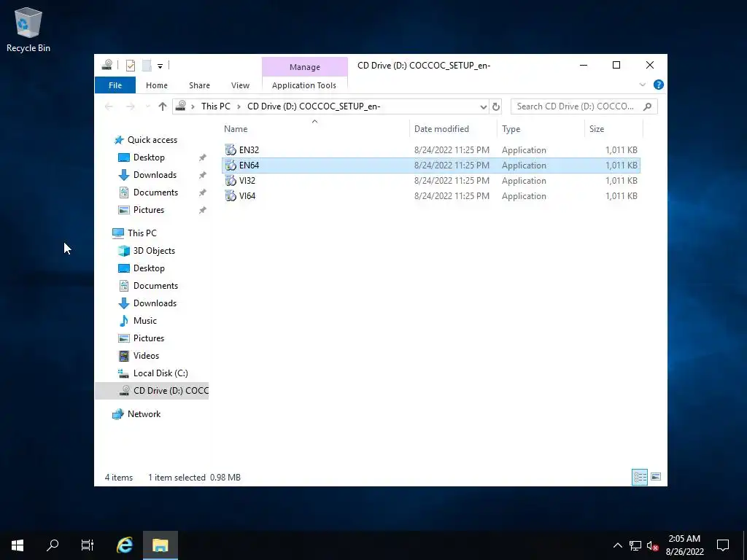Open the taskbar clock and date
The image size is (747, 560).
684,545
